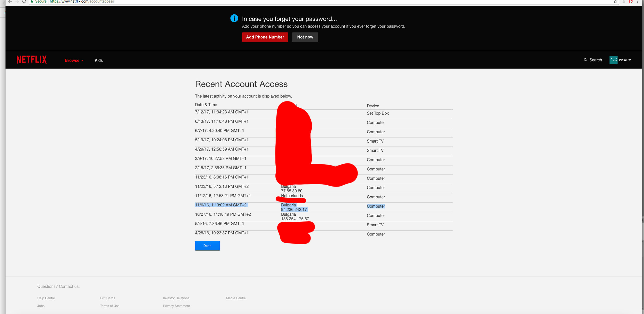Click the 'Date & Time' column header
This screenshot has height=314, width=644.
(x=206, y=104)
